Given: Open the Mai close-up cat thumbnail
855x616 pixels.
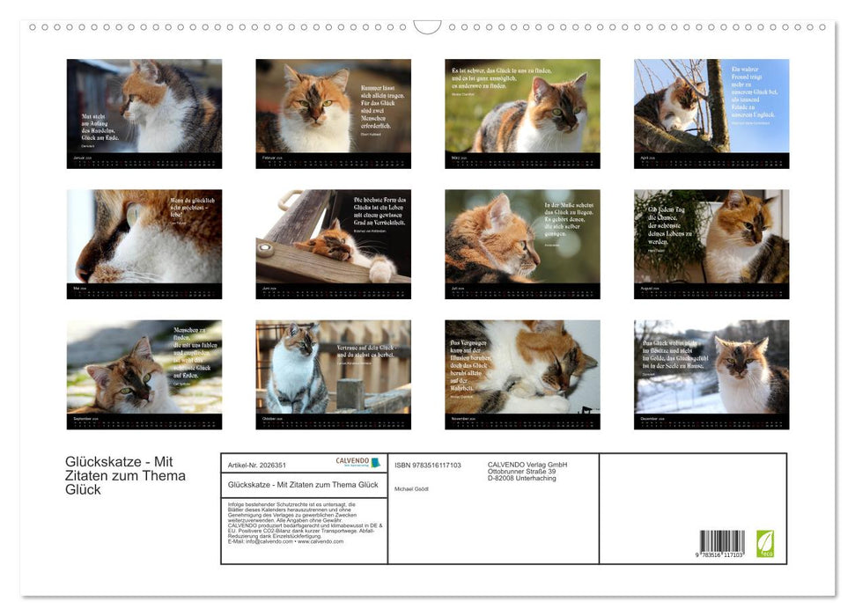Looking at the screenshot, I should (x=144, y=244).
